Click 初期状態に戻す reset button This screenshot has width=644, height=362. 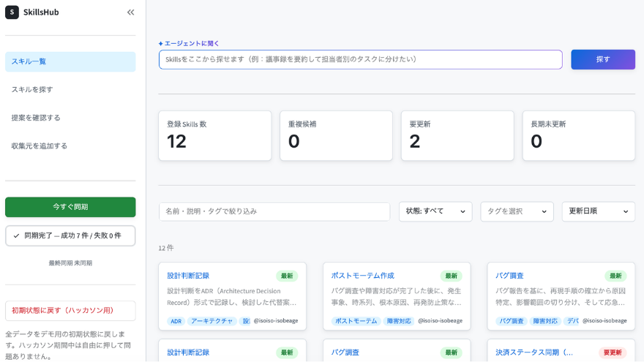tap(70, 311)
